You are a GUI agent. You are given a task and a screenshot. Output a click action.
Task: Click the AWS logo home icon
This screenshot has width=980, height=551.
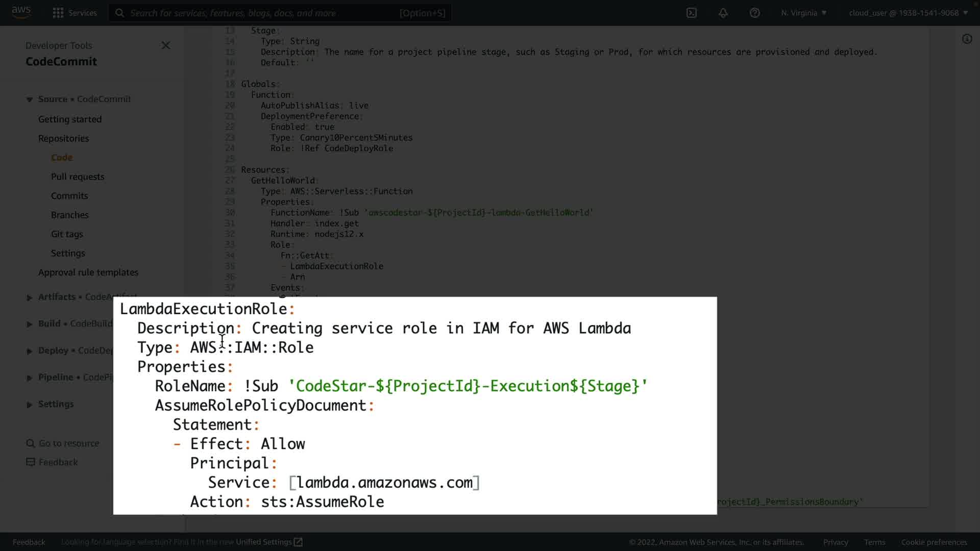pos(21,12)
